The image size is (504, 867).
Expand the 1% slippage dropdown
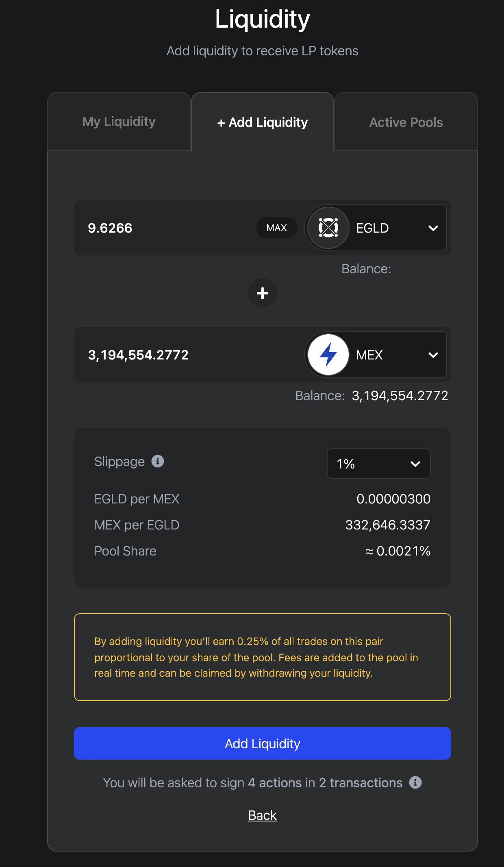coord(379,464)
